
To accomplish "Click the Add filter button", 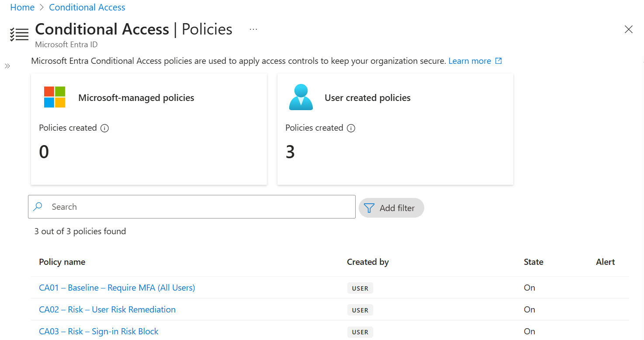I will pos(391,208).
